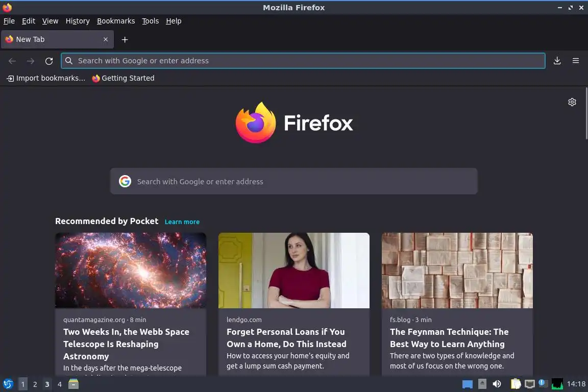Open the clipboard manager tray icon
The width and height of the screenshot is (588, 392).
coord(516,384)
